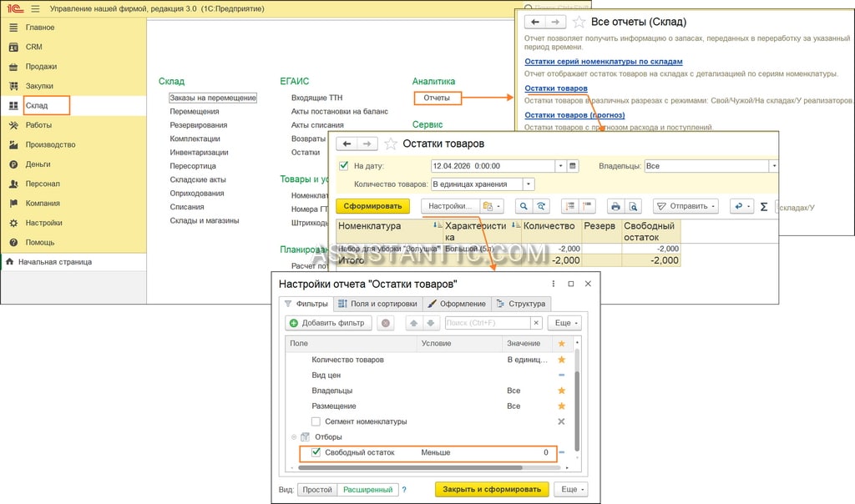Open the calendar picker next to date field
Screen dimensions: 855x504
point(573,166)
